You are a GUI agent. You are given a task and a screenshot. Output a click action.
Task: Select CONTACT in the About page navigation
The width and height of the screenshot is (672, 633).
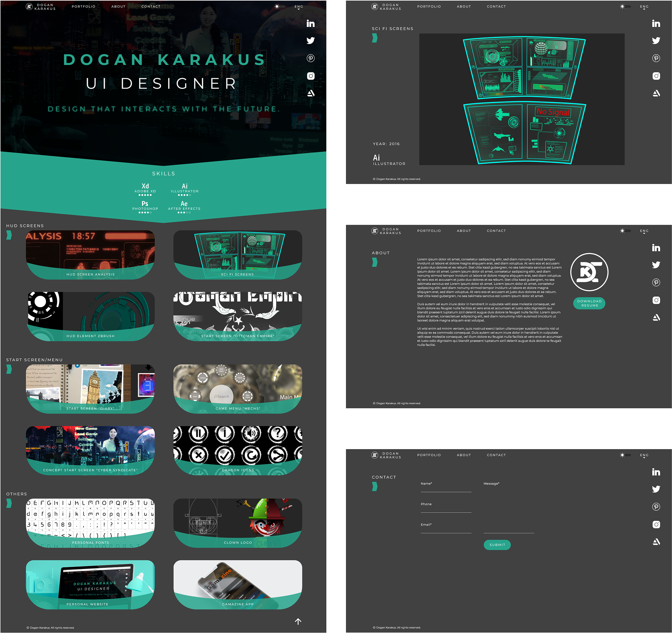(496, 231)
